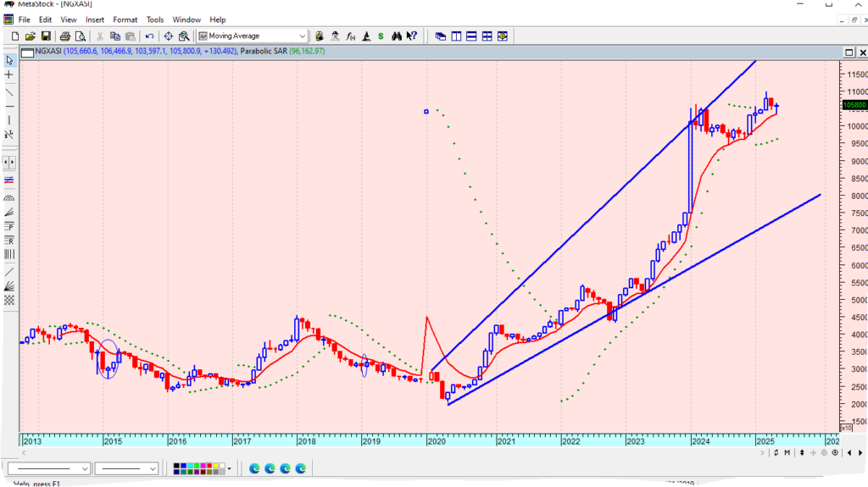The width and height of the screenshot is (868, 487).
Task: Toggle the tile windows horizontally layout button
Action: click(x=471, y=36)
